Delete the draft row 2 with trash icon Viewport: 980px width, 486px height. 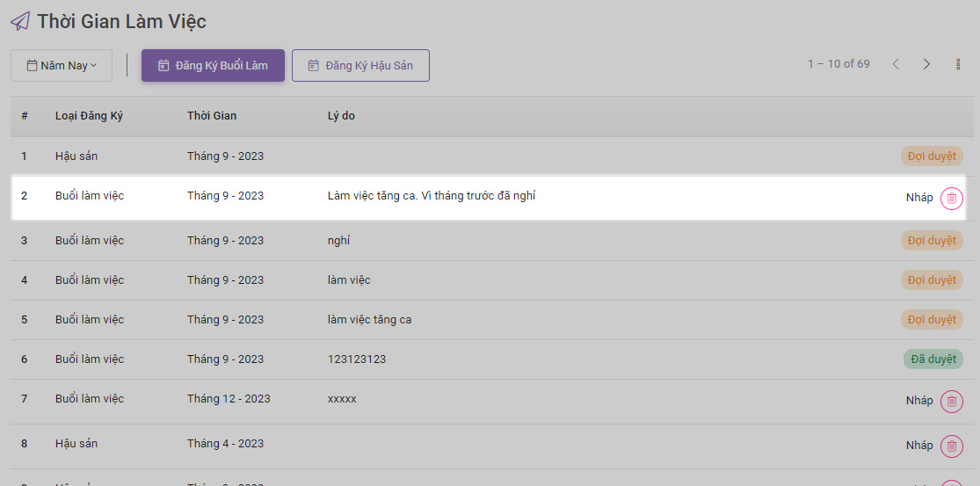951,199
